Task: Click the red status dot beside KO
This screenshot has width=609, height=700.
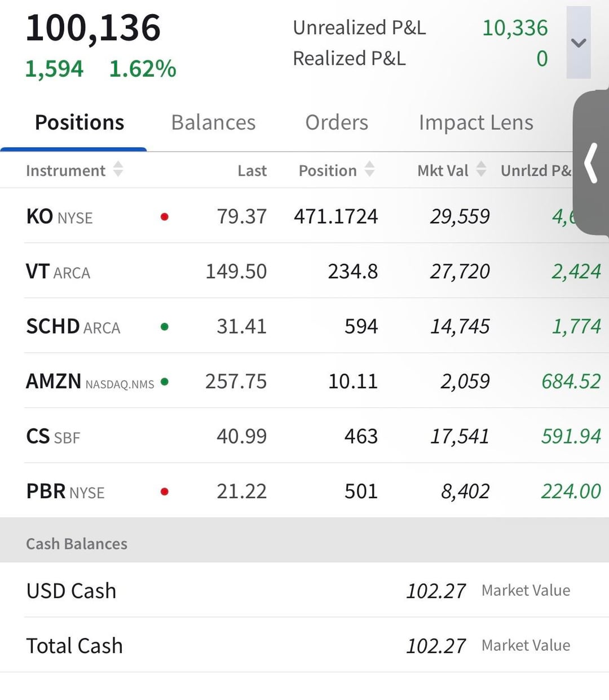Action: click(165, 217)
